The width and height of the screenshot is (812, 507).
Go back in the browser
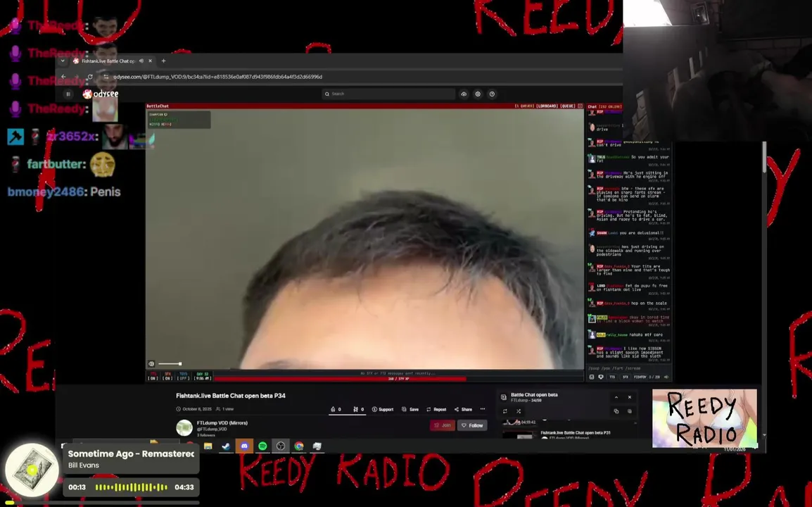[x=63, y=77]
